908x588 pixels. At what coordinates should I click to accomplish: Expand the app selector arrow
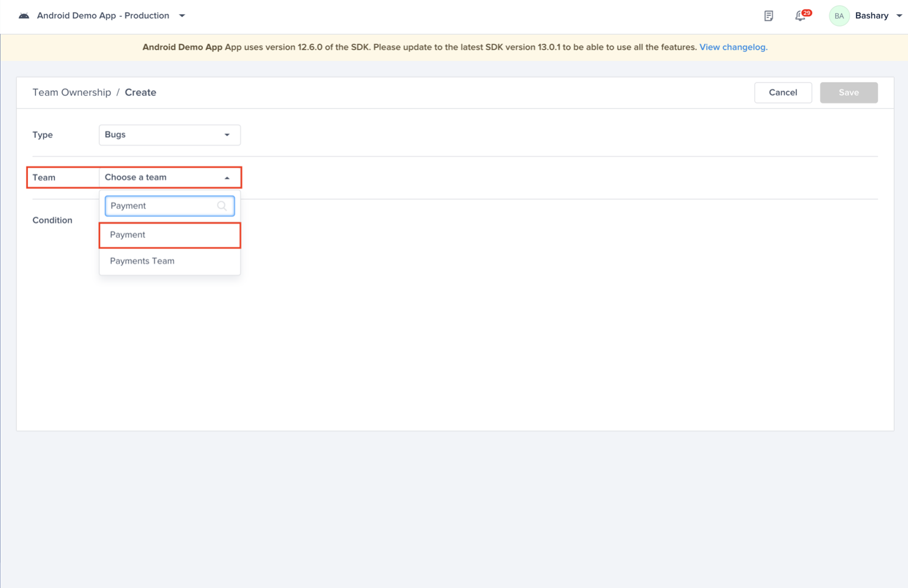point(182,16)
